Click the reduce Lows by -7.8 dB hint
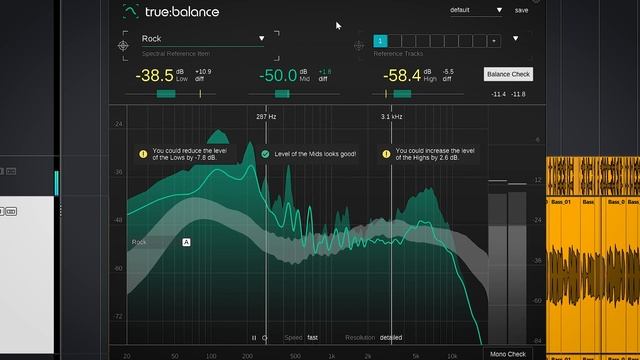 coord(189,154)
